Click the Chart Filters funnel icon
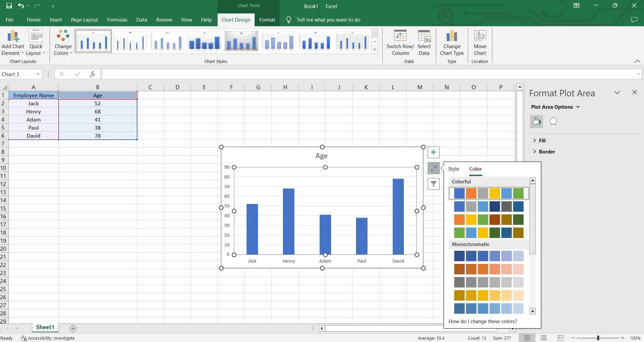This screenshot has width=644, height=342. [x=433, y=184]
